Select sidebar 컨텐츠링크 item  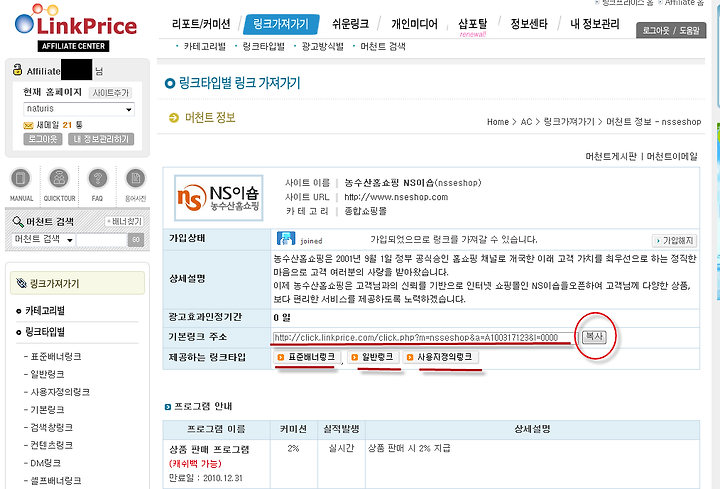pos(51,445)
